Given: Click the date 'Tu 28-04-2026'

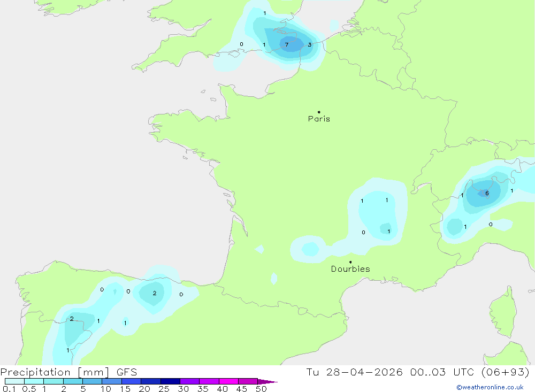Looking at the screenshot, I should point(354,372).
